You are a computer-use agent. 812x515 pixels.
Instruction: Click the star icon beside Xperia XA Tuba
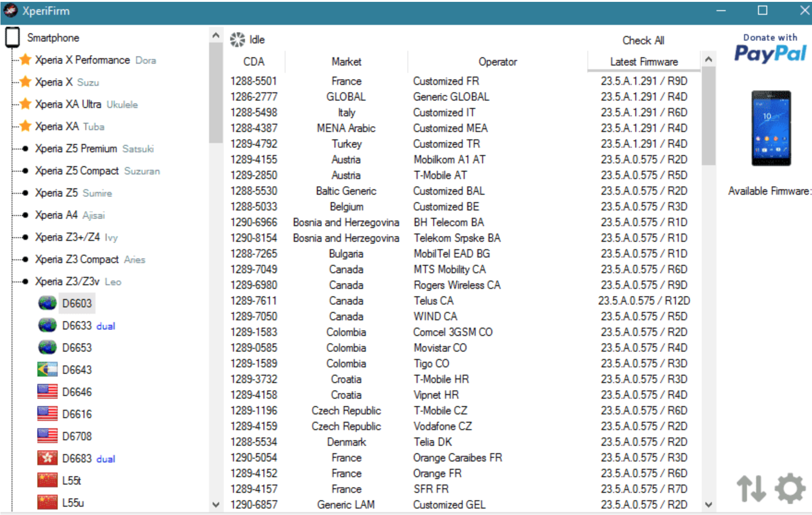click(x=26, y=126)
